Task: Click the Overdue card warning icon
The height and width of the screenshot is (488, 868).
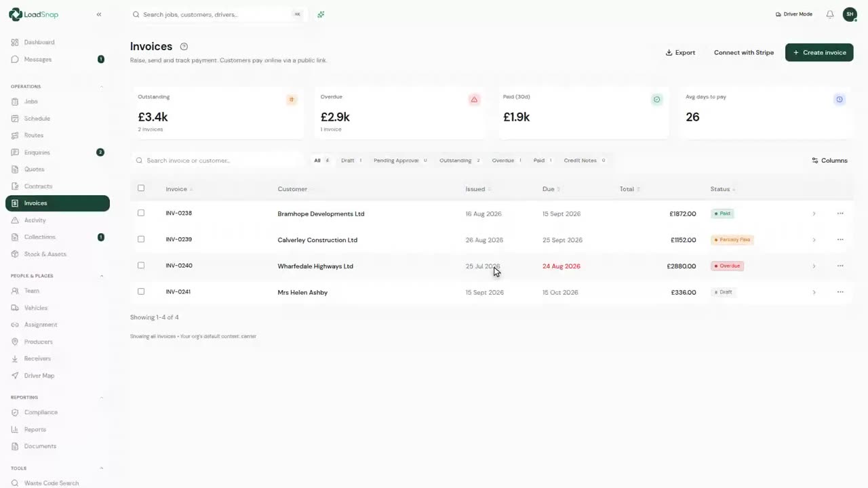Action: [474, 100]
